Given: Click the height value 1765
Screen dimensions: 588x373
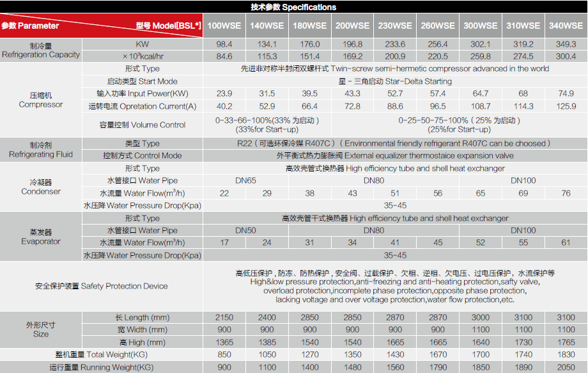Looking at the screenshot, I should coord(566,342).
